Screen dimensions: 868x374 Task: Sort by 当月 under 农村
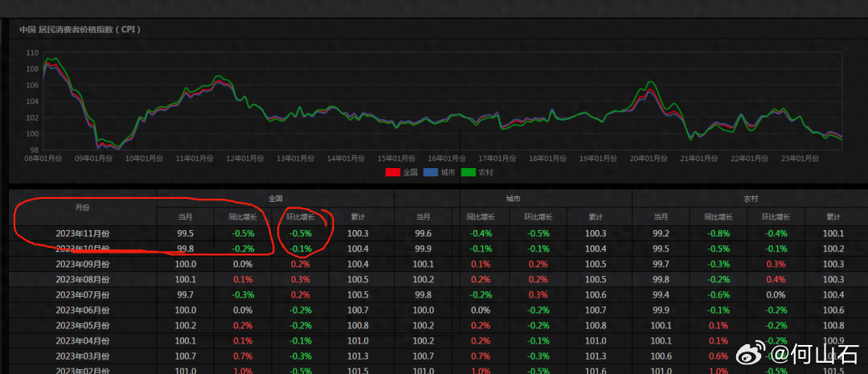tap(661, 216)
